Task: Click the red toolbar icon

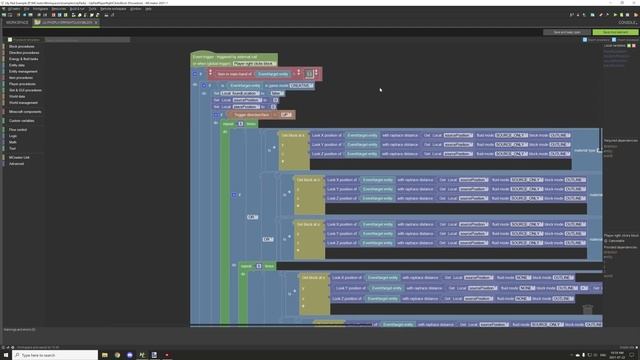Action: tap(53, 15)
